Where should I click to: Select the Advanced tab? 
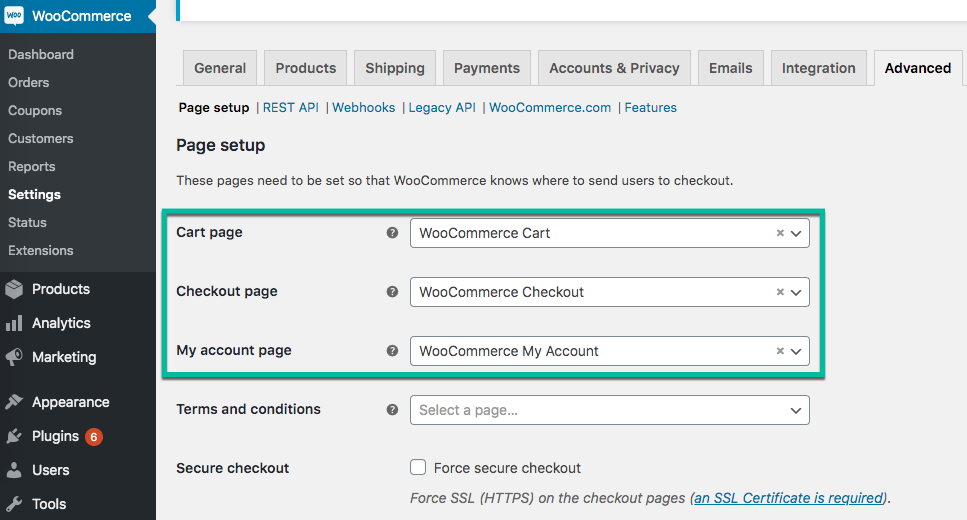[918, 68]
